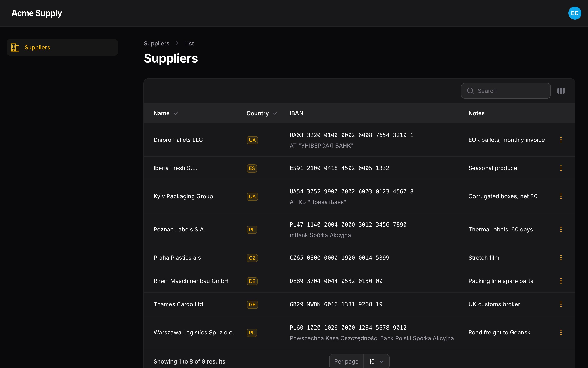Click the mBank Spółka Akcyjna bank name
This screenshot has height=368, width=588.
320,235
